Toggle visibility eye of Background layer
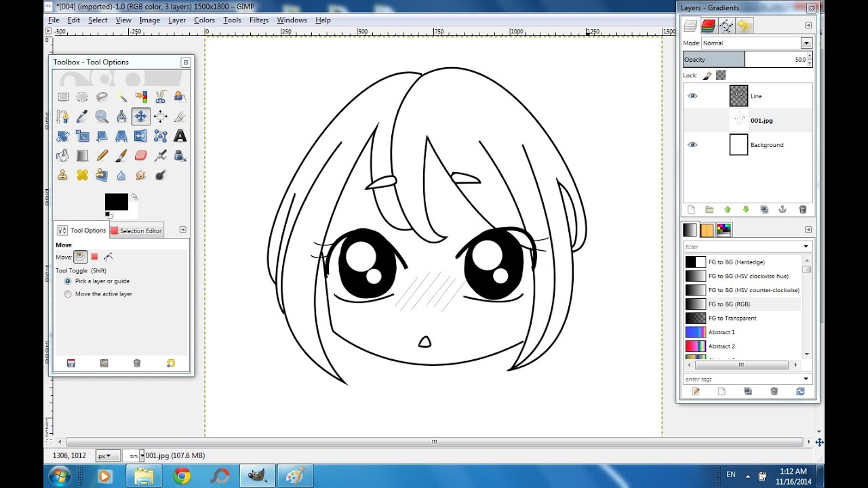The image size is (868, 488). [x=692, y=145]
